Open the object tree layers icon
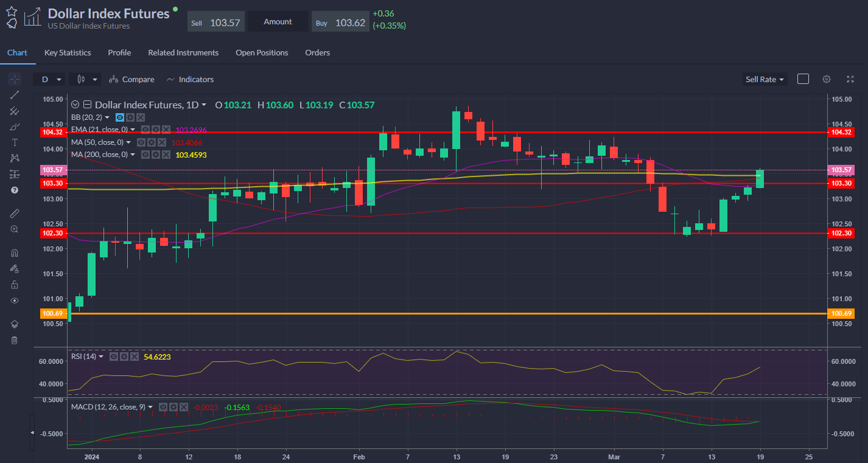 15,324
